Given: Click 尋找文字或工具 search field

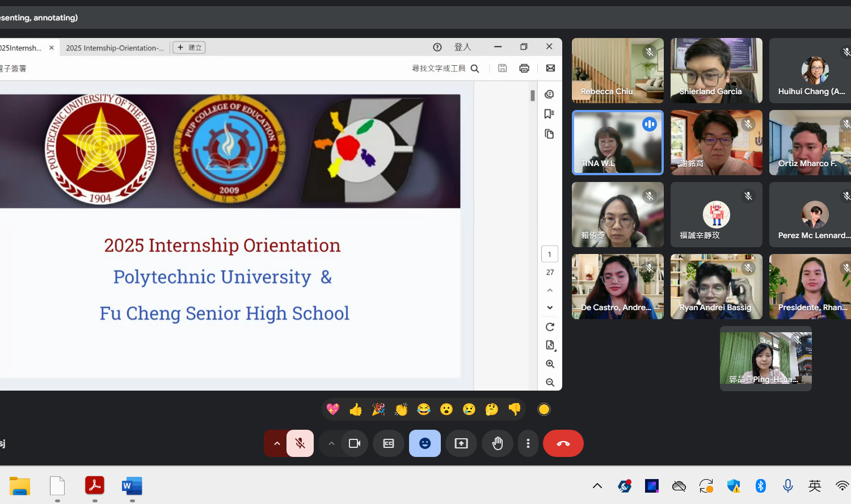Looking at the screenshot, I should pyautogui.click(x=445, y=69).
